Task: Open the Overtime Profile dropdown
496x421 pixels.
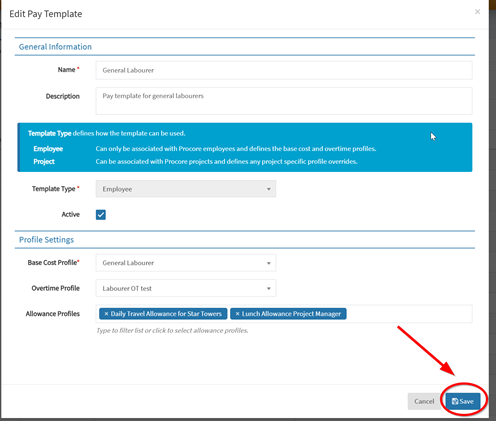Action: click(x=186, y=288)
